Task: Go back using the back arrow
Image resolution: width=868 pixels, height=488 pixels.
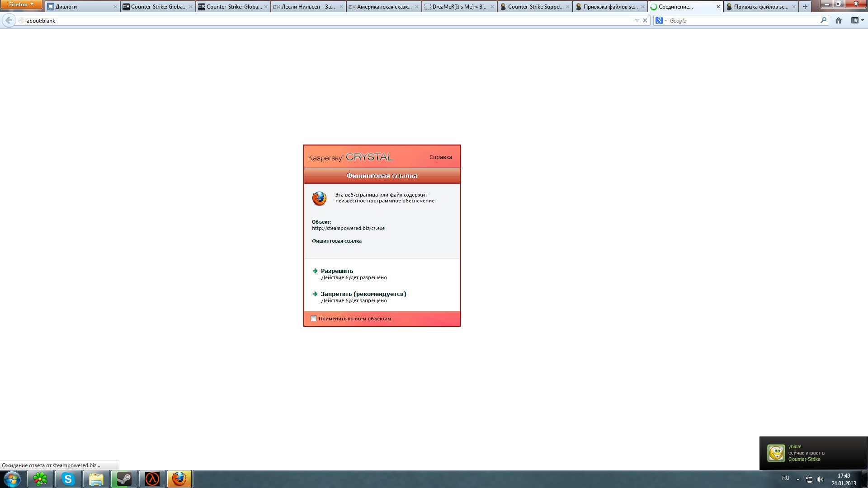Action: click(x=9, y=20)
